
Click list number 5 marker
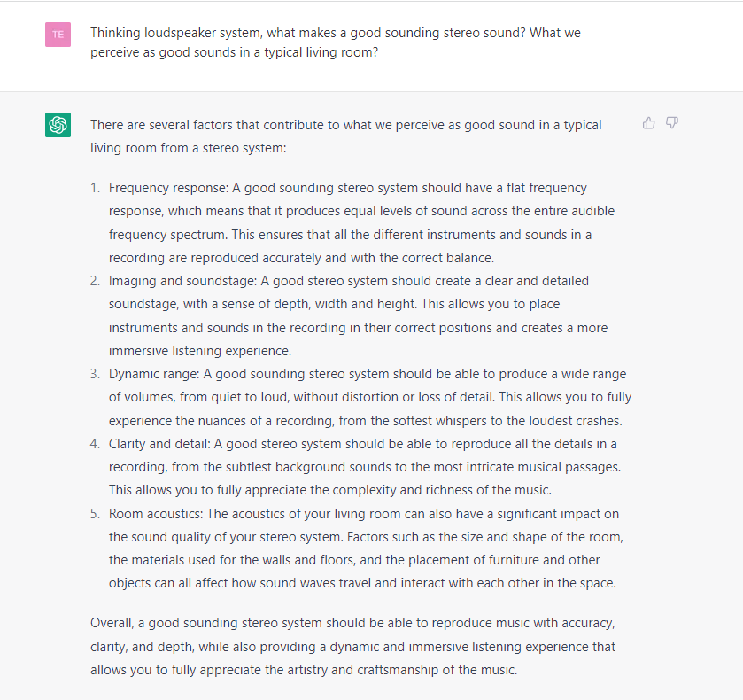click(x=96, y=514)
